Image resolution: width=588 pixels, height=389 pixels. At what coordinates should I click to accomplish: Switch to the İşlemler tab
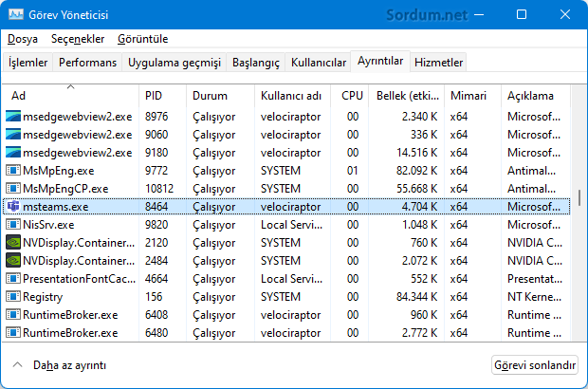tap(28, 63)
